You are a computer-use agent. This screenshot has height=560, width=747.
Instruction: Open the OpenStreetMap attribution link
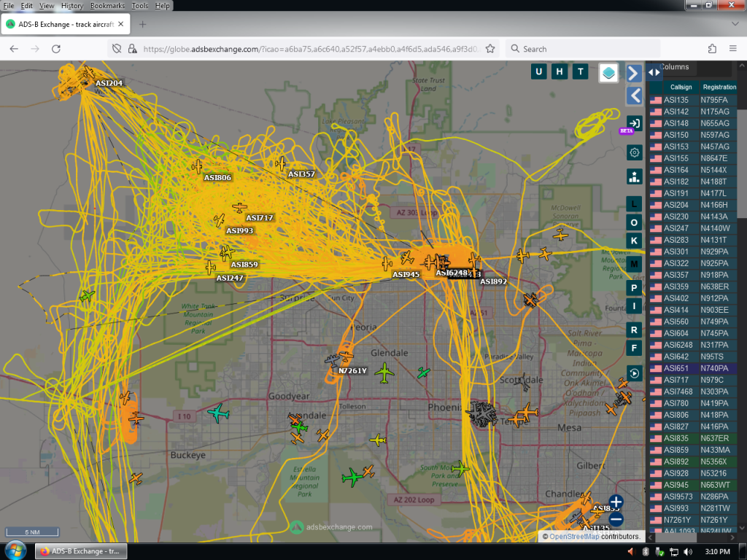(574, 536)
